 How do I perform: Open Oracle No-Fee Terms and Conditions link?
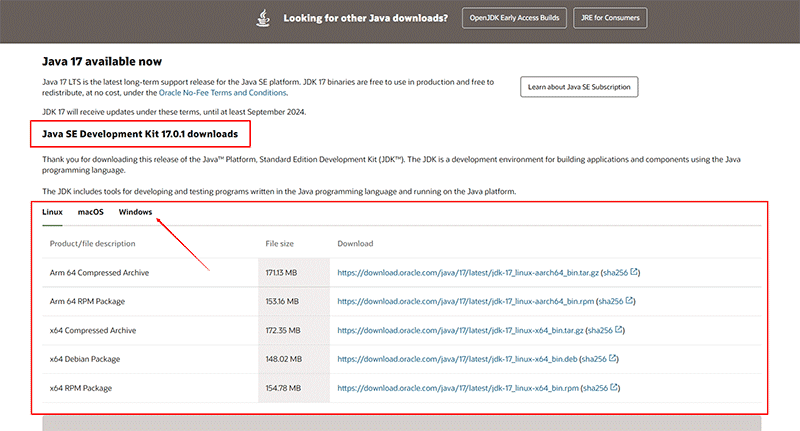click(222, 93)
